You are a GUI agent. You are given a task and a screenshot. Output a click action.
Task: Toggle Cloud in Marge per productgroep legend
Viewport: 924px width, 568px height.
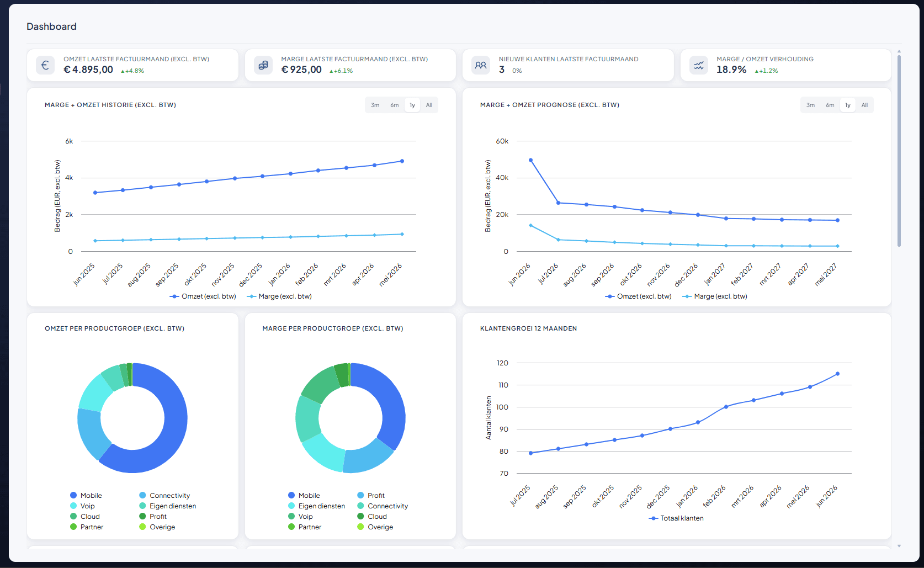point(372,517)
